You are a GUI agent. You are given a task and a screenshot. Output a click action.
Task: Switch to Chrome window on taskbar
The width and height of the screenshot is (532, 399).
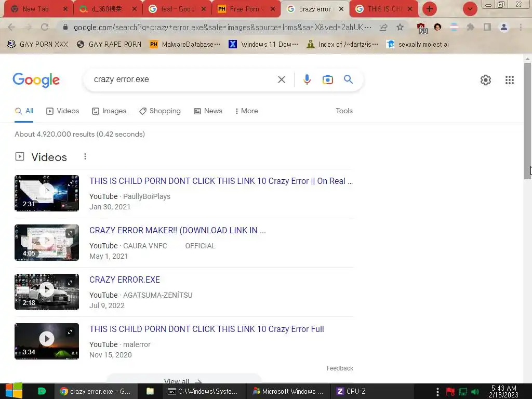(96, 391)
